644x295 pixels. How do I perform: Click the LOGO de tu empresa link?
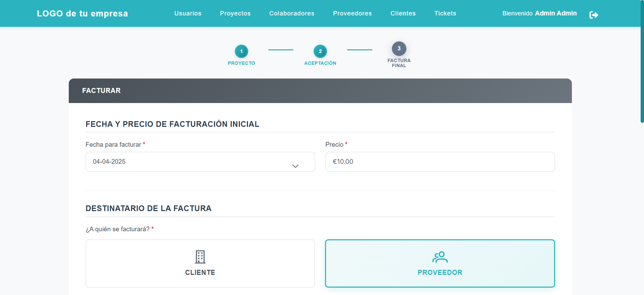click(82, 13)
